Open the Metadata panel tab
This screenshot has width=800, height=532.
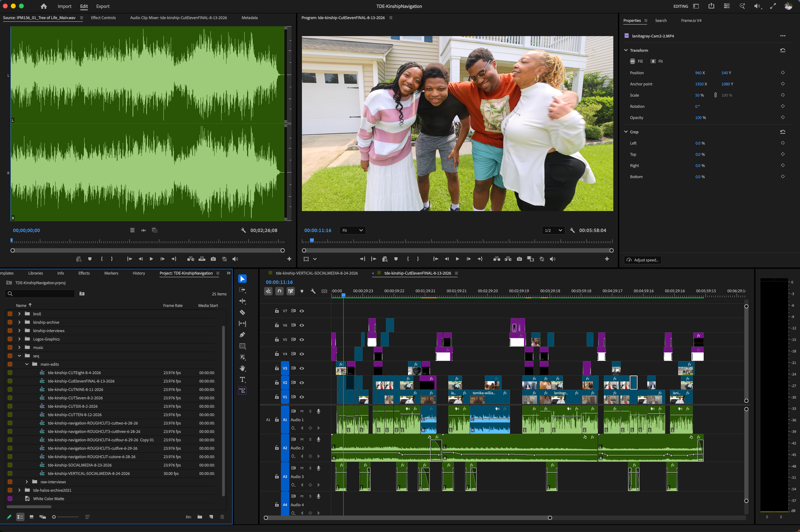[250, 18]
